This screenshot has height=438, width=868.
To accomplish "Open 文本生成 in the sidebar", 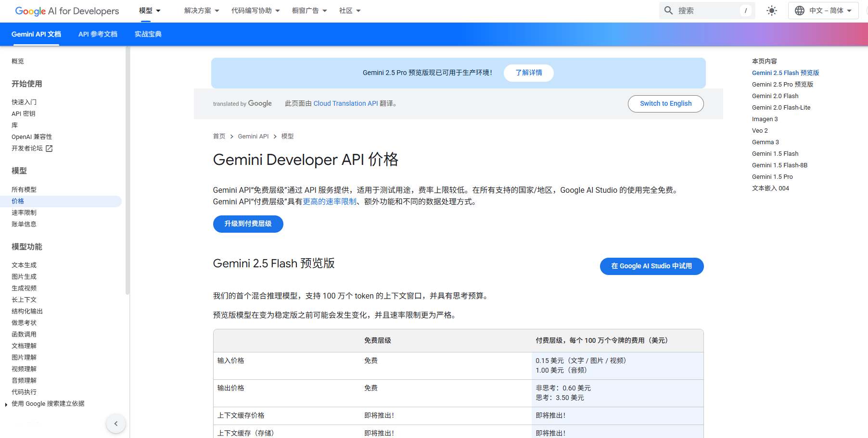I will tap(24, 265).
